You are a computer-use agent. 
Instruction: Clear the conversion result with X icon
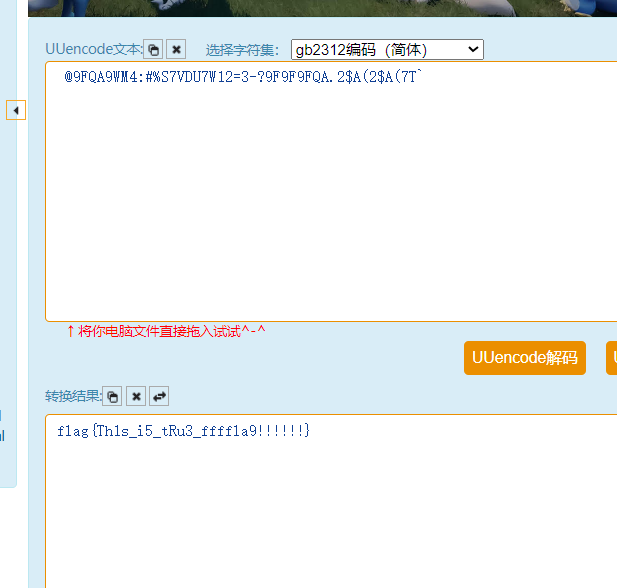click(x=136, y=396)
